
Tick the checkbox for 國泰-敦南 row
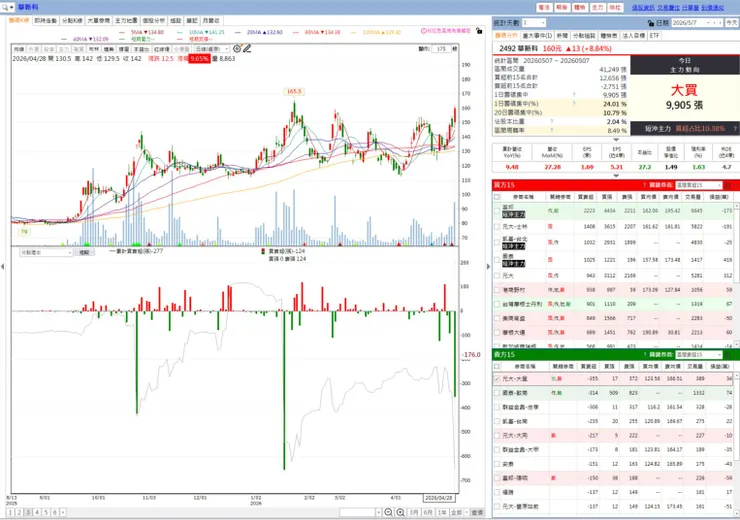point(496,393)
